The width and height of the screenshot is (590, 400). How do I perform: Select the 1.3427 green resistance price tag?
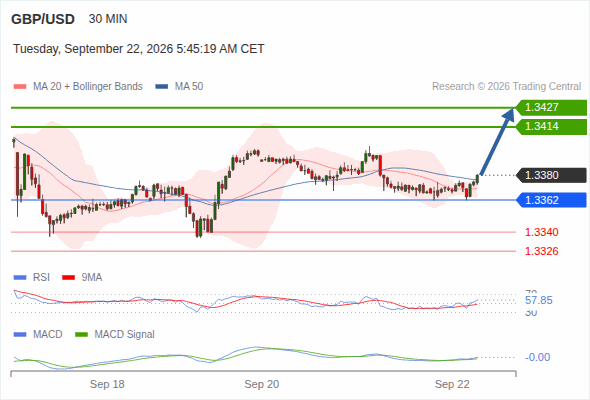click(x=551, y=108)
